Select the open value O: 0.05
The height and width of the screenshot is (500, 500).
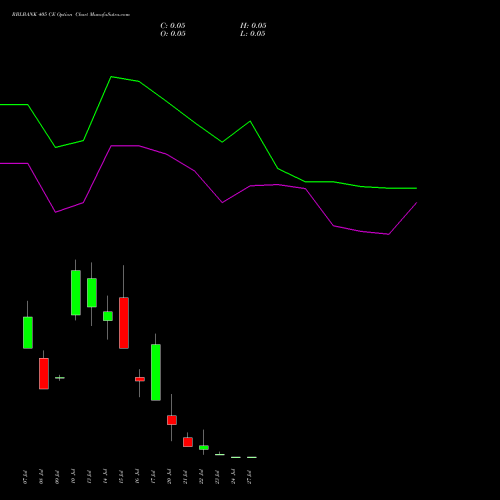tap(173, 34)
